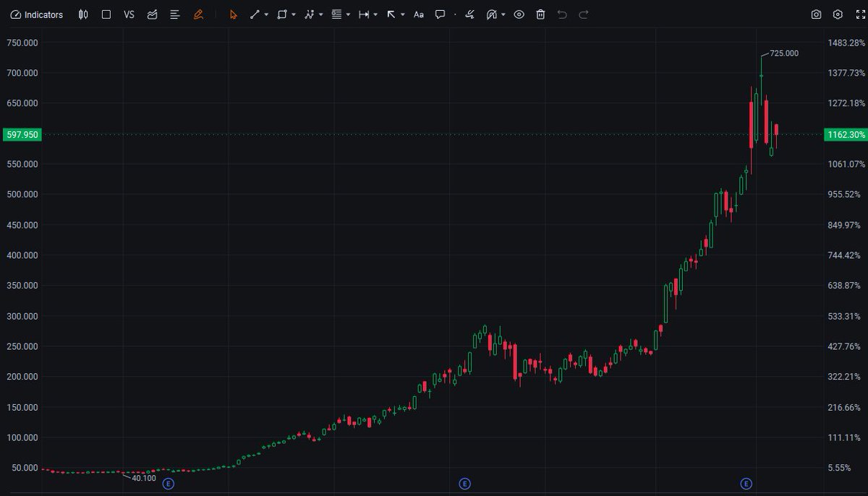Screen dimensions: 868x496
Task: Click the green 1162.30% percent tag
Action: point(846,134)
